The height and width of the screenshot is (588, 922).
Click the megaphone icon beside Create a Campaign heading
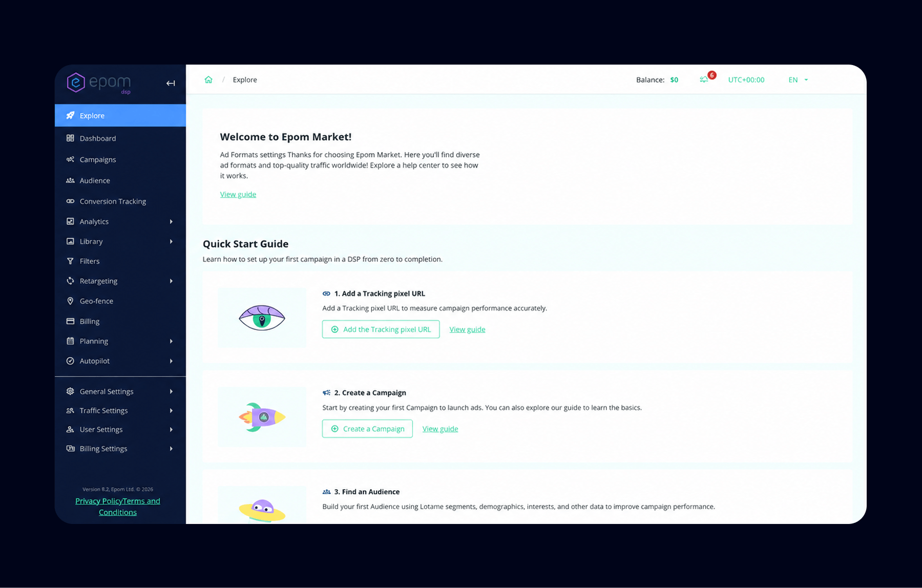pyautogui.click(x=326, y=393)
